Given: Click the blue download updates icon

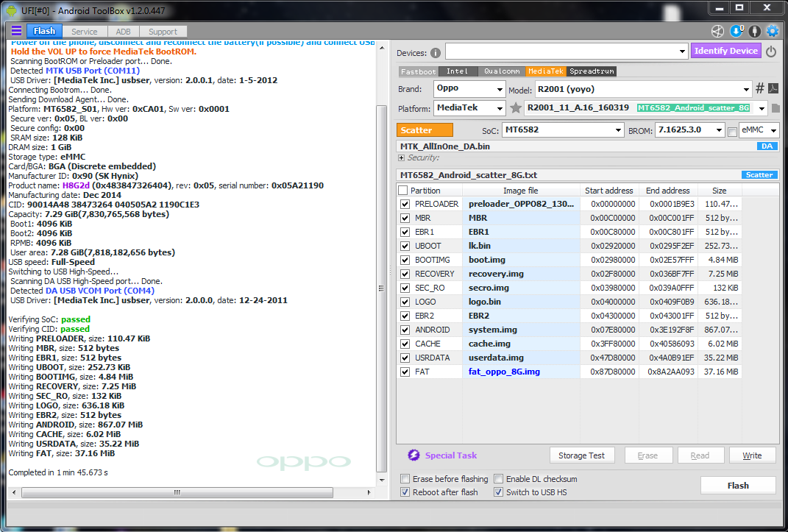Looking at the screenshot, I should pyautogui.click(x=736, y=31).
